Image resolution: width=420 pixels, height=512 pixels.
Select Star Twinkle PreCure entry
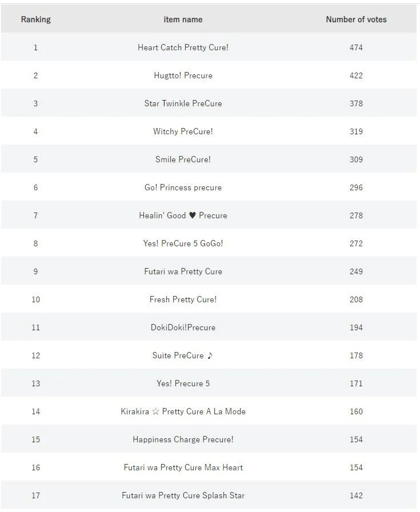tap(183, 103)
